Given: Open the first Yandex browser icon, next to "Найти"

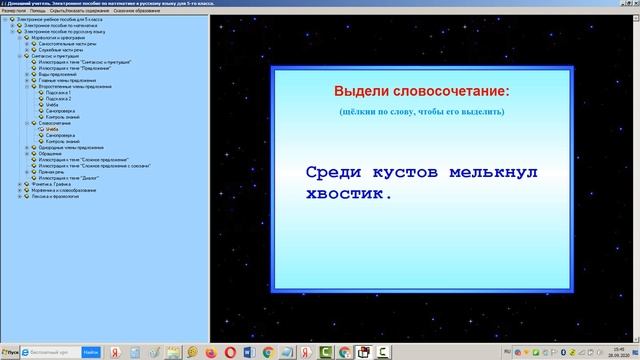Looking at the screenshot, I should [x=116, y=352].
